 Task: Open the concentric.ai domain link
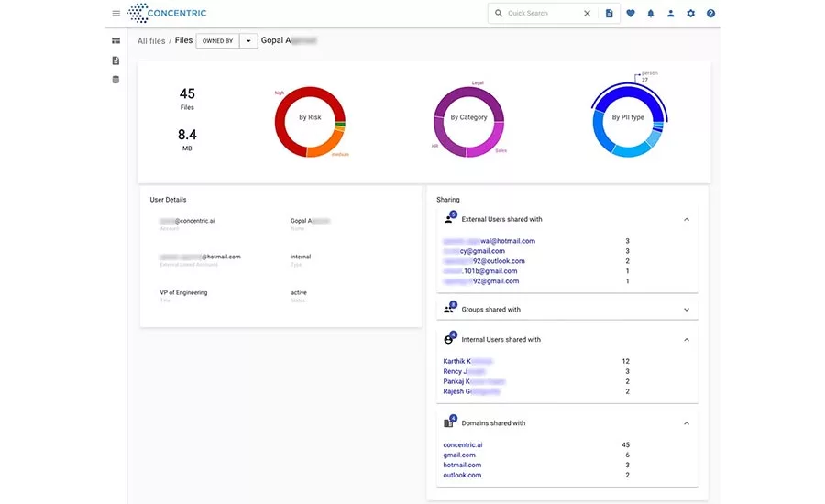click(x=463, y=444)
